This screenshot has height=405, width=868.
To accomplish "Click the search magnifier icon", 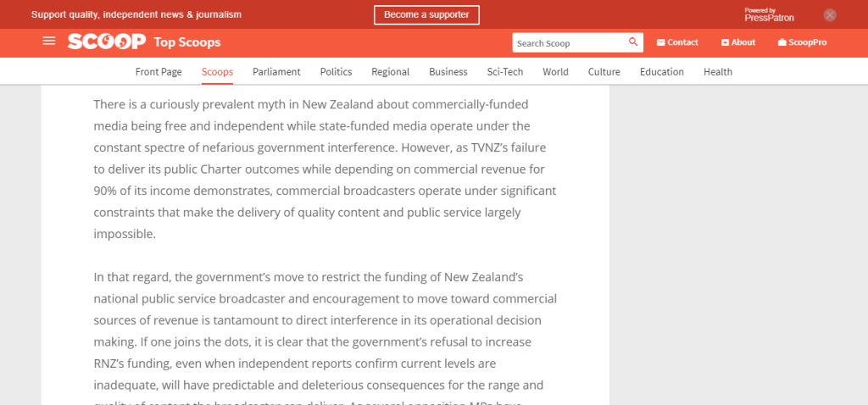I will [632, 42].
